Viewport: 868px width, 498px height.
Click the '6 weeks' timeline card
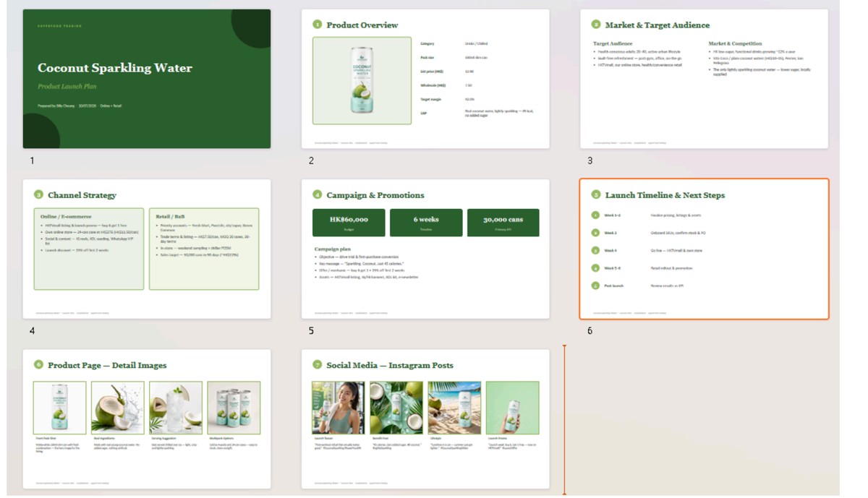click(x=426, y=223)
